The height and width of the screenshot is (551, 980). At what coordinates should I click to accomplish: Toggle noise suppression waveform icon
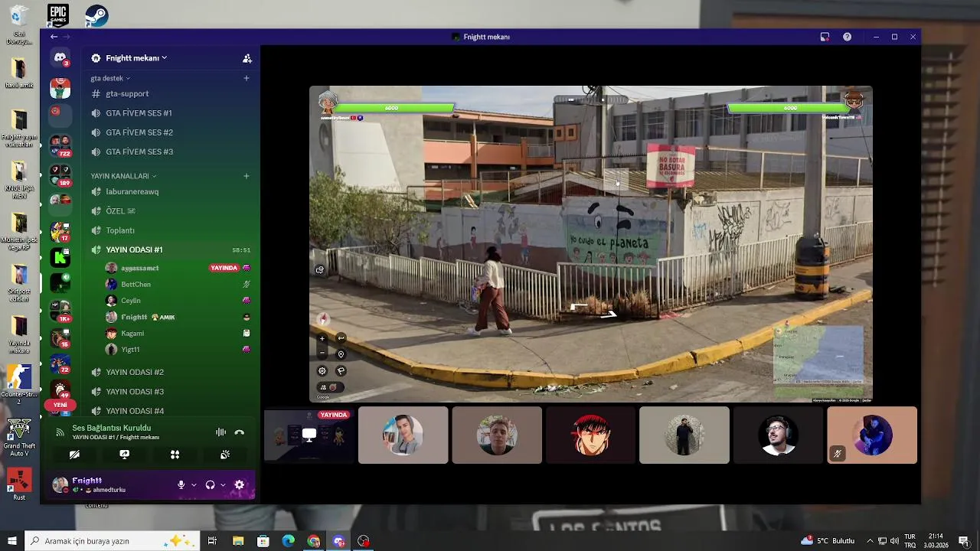[220, 432]
